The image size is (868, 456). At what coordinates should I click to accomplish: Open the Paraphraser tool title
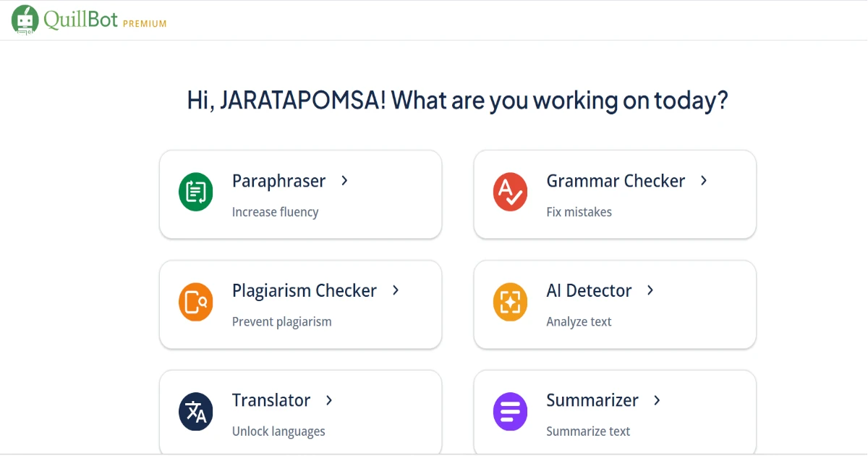(278, 182)
